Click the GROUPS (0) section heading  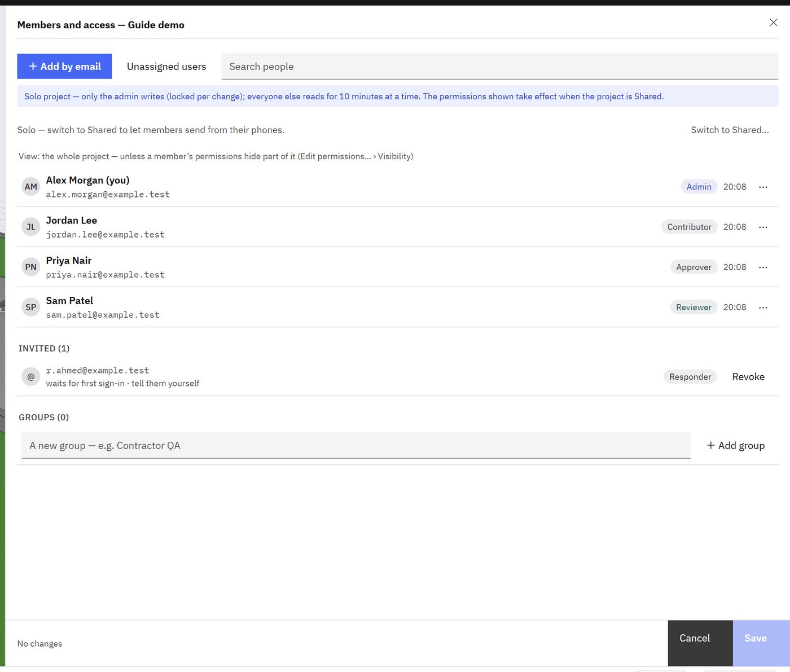(44, 417)
